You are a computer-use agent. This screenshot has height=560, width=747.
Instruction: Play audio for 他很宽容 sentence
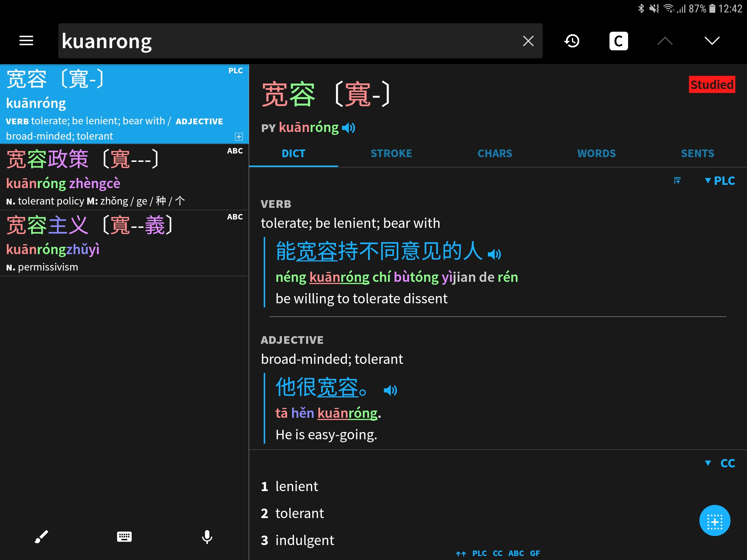point(390,390)
